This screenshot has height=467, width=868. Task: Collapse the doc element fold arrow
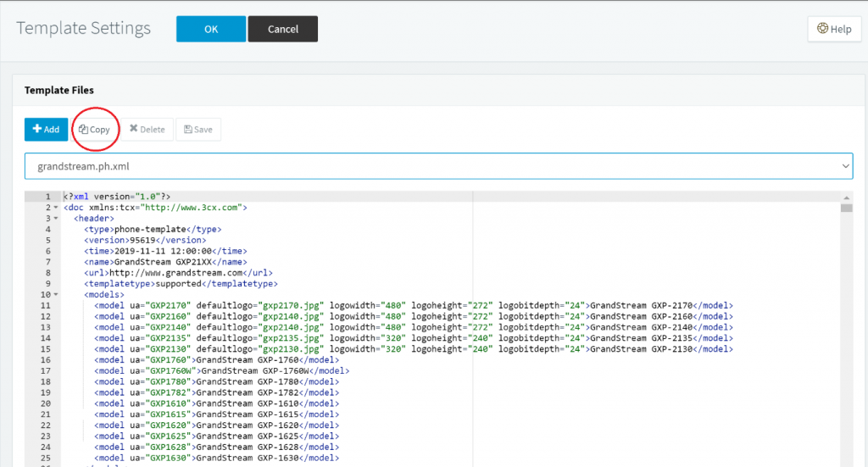pyautogui.click(x=56, y=208)
